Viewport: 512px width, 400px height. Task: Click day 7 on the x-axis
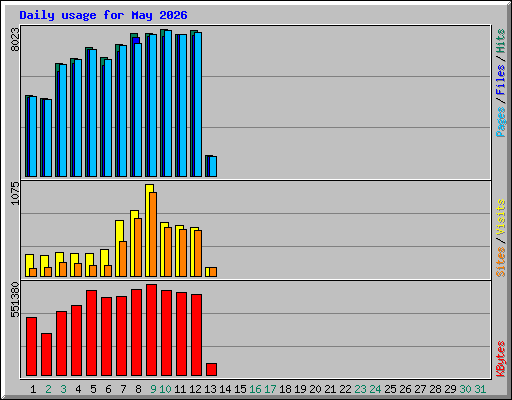123,389
